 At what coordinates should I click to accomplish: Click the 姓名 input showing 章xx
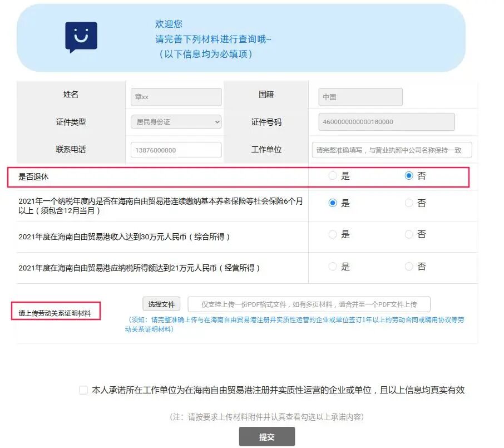[176, 96]
